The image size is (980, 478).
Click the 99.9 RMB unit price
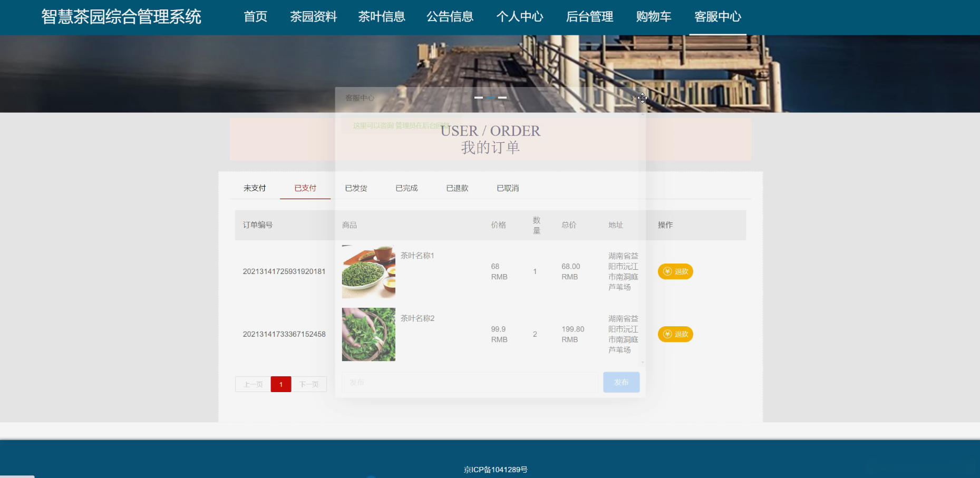[499, 334]
